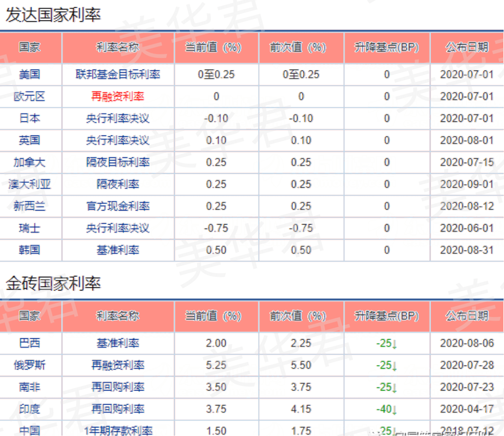Select the 瑞士 current value -0.75

[216, 228]
